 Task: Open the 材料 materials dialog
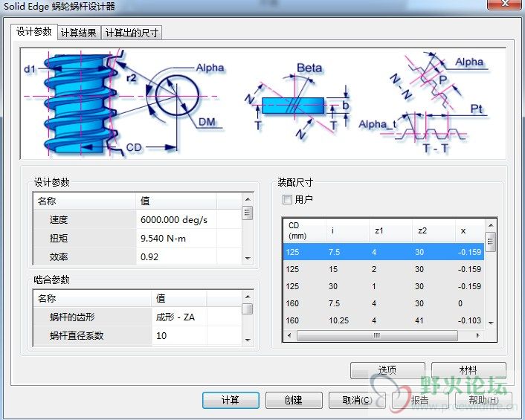tap(468, 370)
